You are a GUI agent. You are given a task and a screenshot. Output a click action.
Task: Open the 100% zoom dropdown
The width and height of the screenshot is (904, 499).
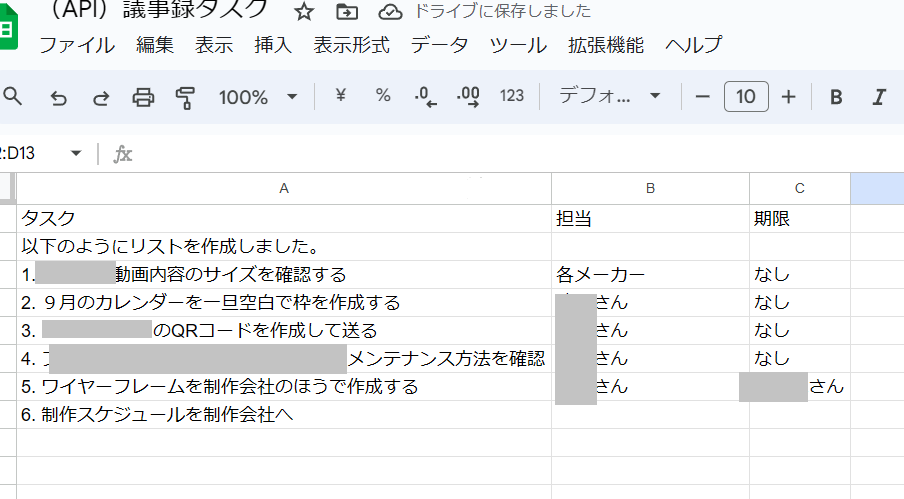(x=258, y=97)
